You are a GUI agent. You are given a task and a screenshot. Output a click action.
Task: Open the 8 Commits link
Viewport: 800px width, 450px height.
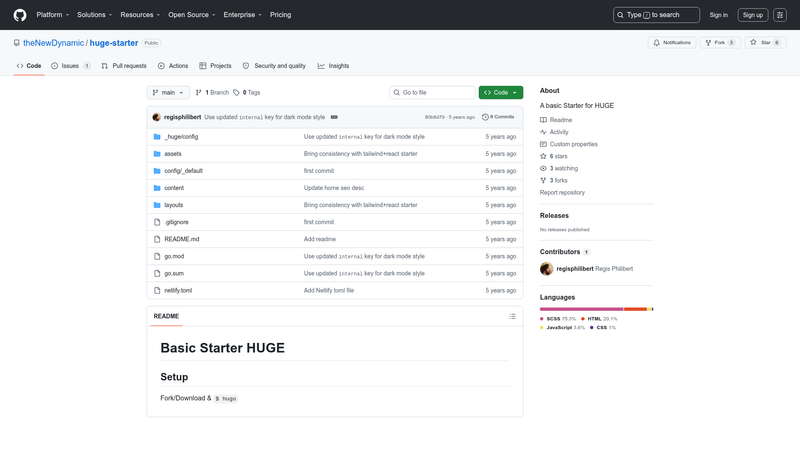(498, 117)
